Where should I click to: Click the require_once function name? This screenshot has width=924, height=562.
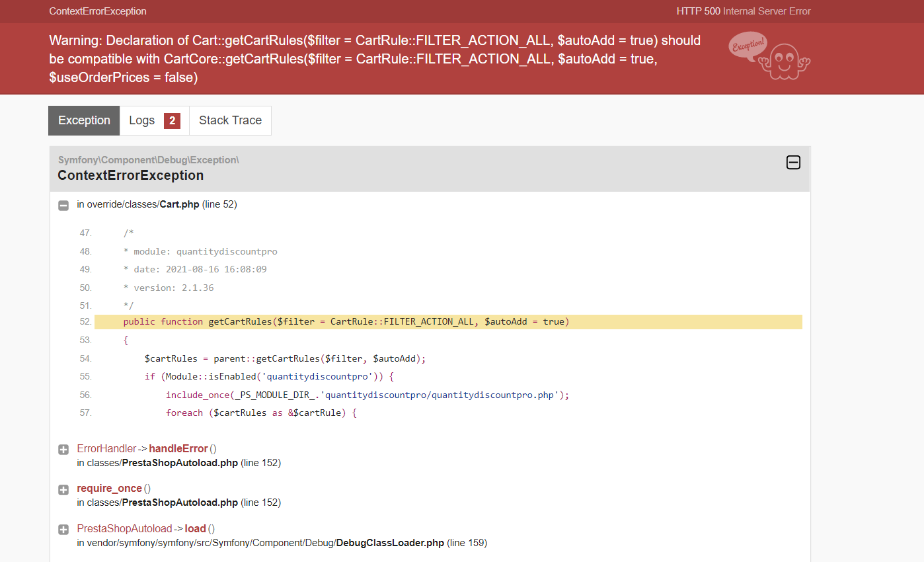[109, 488]
